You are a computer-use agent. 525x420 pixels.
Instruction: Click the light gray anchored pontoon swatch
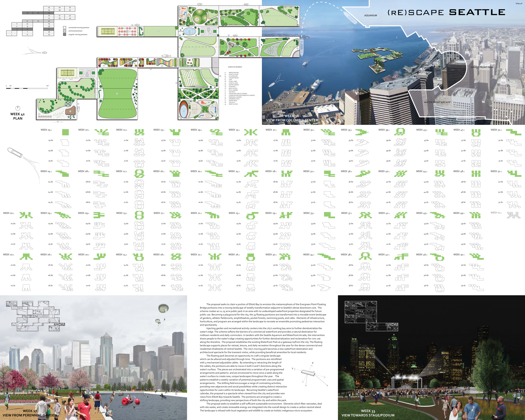[64, 31]
